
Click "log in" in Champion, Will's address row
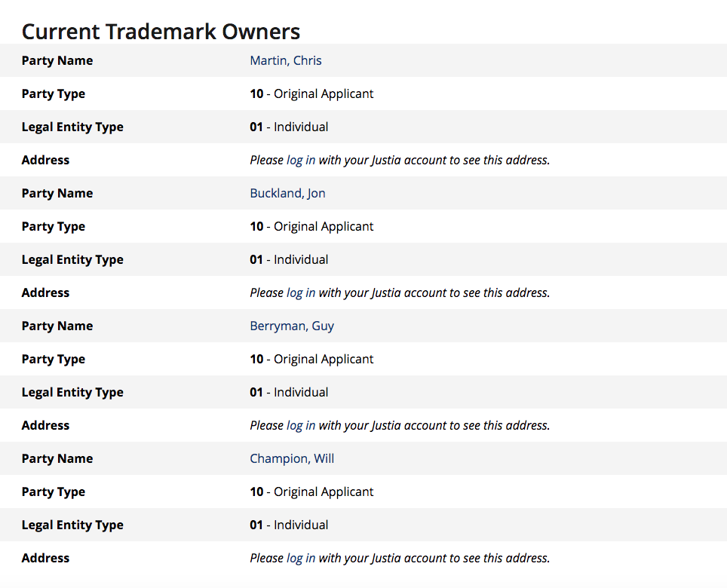point(301,558)
